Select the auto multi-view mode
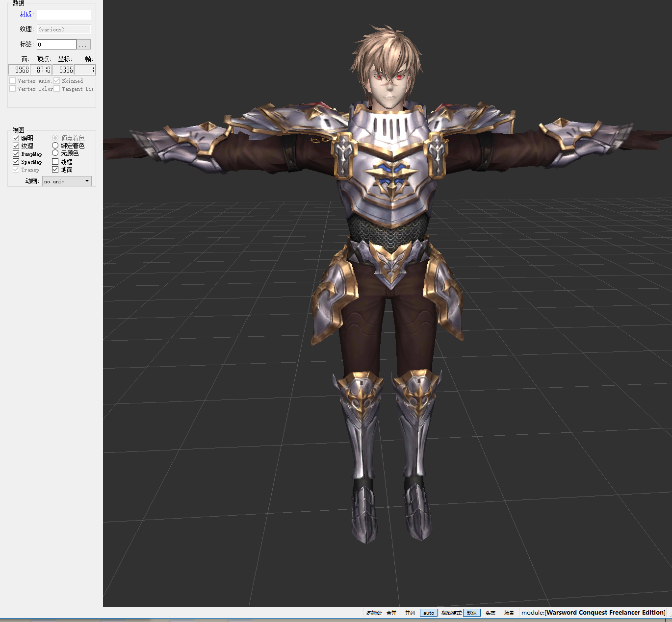Screen dimensions: 672x622 pyautogui.click(x=429, y=613)
